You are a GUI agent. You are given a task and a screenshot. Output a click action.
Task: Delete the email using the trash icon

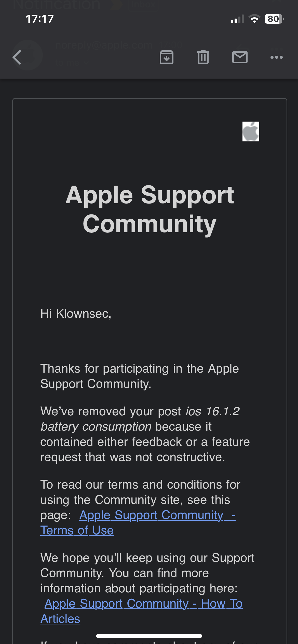[203, 57]
